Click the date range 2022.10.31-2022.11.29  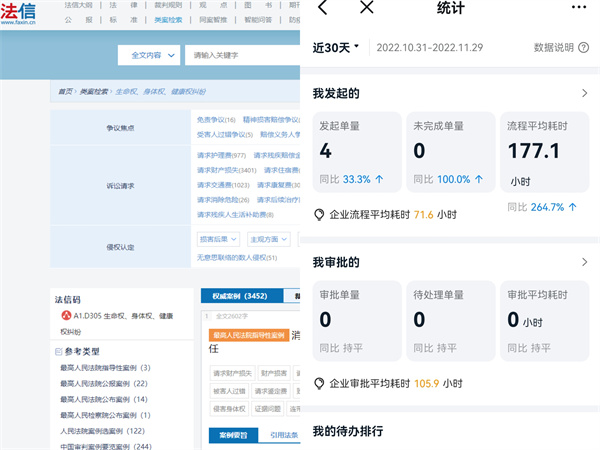(x=429, y=47)
